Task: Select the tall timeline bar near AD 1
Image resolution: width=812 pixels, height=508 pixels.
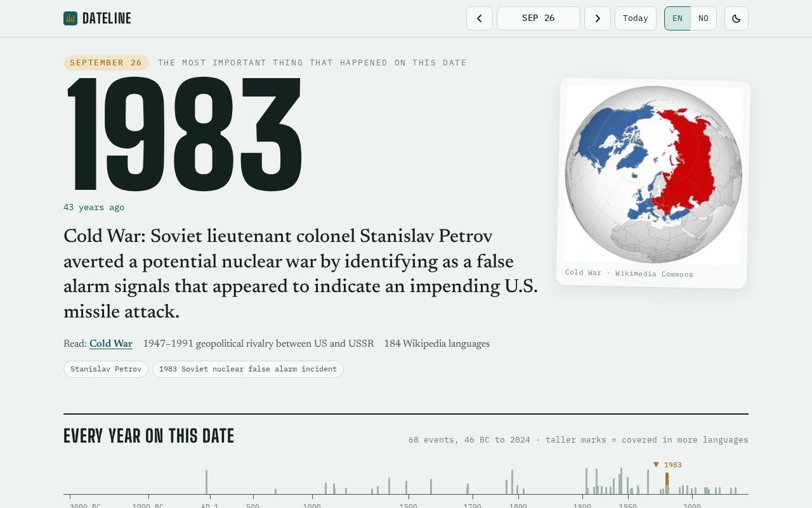Action: point(206,482)
